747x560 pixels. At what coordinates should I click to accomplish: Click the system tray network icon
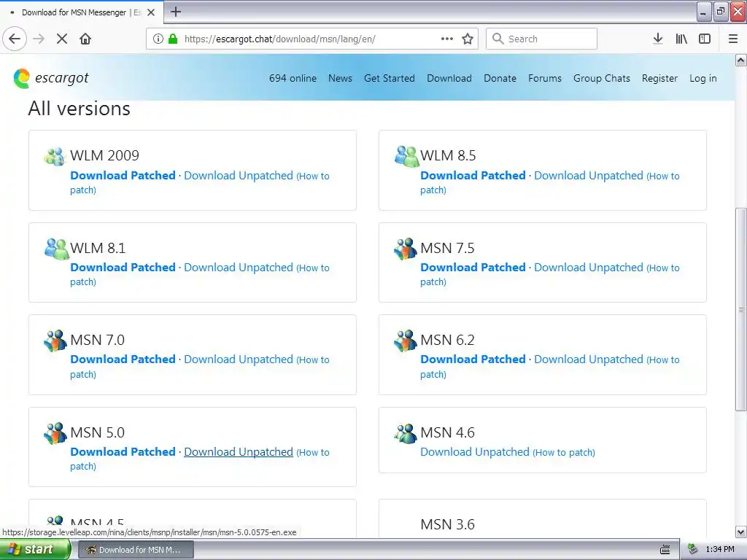693,550
